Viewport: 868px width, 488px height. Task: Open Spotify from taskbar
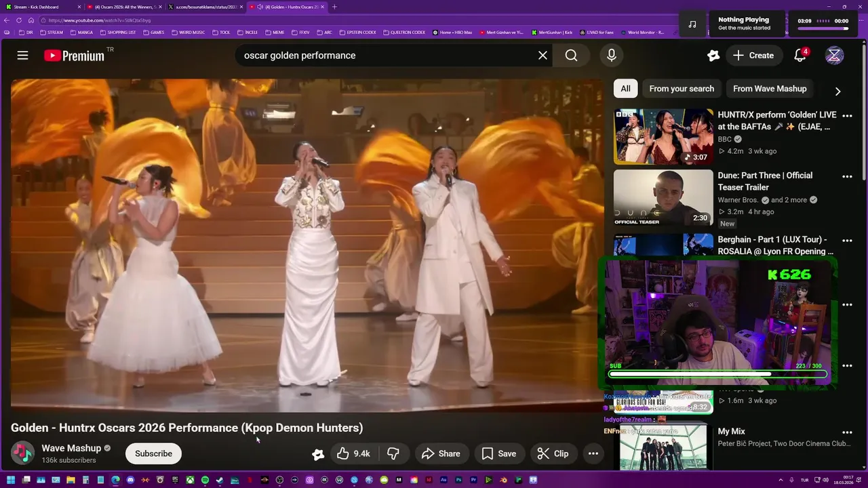pyautogui.click(x=205, y=480)
